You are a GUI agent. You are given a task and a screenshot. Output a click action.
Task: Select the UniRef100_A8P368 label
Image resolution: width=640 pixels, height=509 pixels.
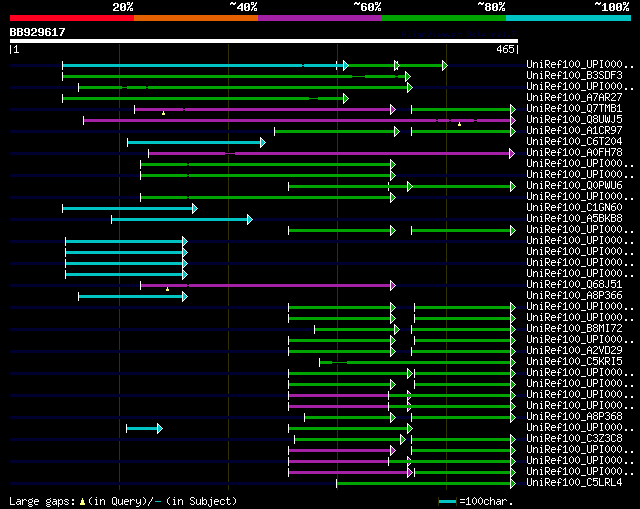pyautogui.click(x=574, y=417)
